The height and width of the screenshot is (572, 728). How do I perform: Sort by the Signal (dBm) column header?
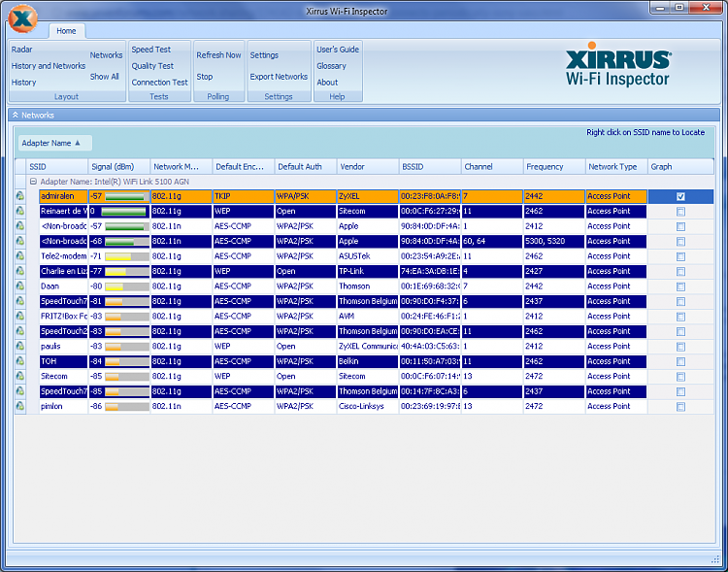click(119, 166)
